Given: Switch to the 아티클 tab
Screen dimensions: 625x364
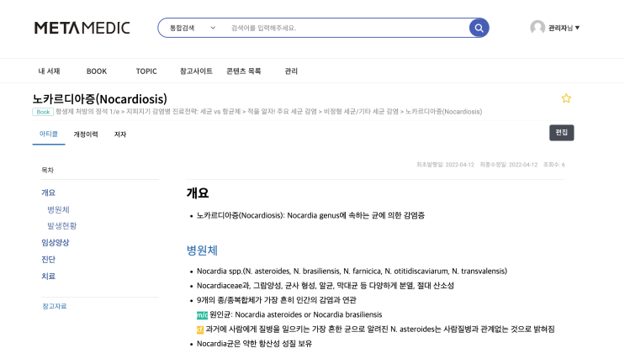Looking at the screenshot, I should coord(49,135).
